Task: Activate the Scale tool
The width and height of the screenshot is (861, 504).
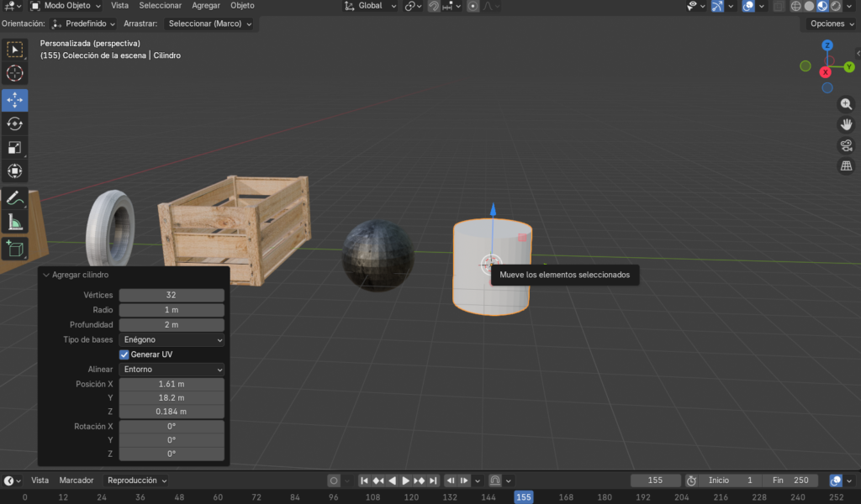Action: [x=14, y=148]
